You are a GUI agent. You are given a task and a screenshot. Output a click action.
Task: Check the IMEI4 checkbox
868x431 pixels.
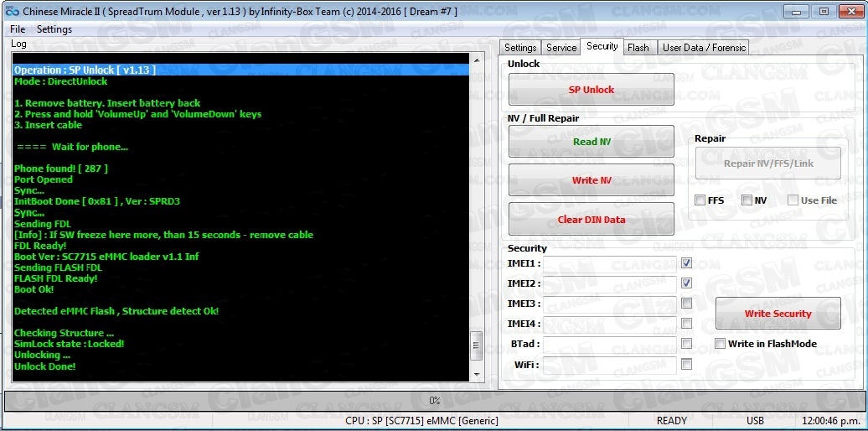686,323
